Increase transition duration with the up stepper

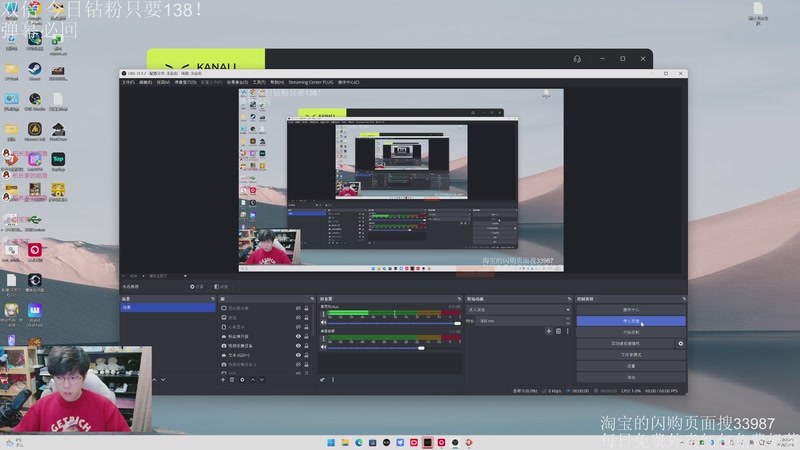point(568,319)
